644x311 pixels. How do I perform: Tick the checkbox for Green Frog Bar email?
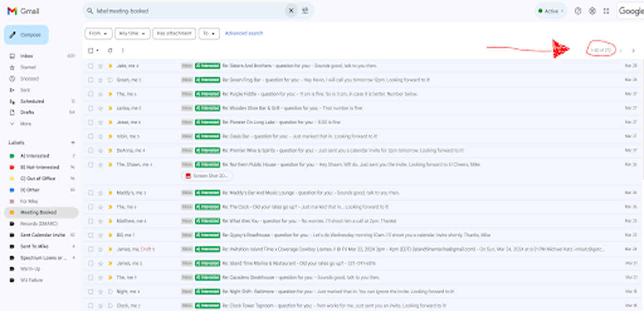point(91,79)
